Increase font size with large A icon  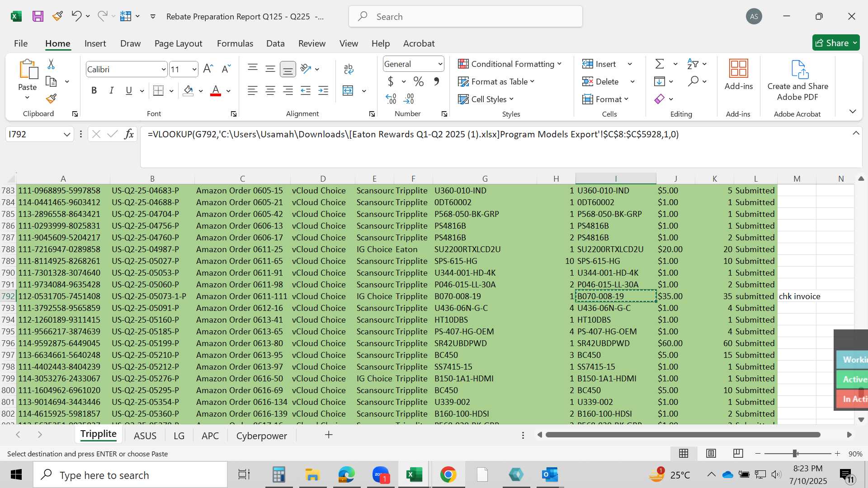click(x=208, y=69)
